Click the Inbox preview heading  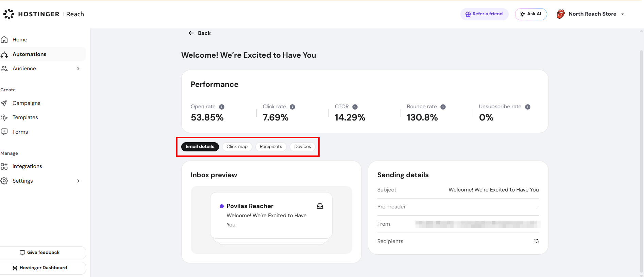pos(214,175)
